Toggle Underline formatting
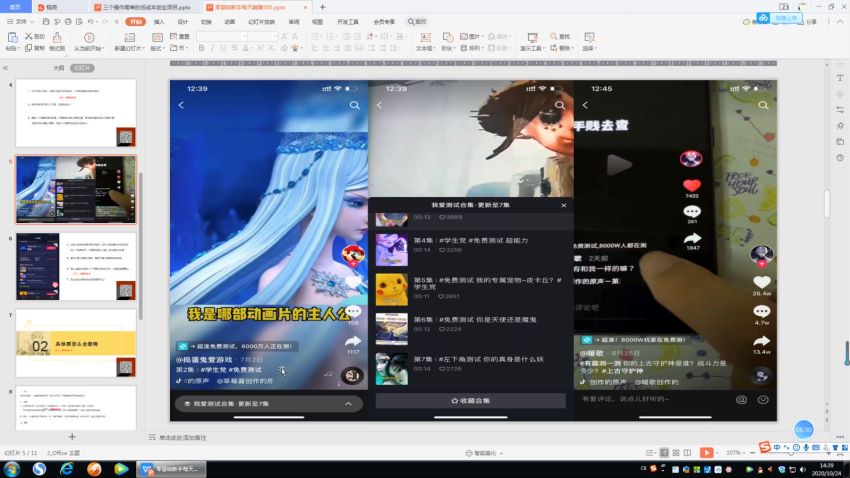This screenshot has height=478, width=850. [x=223, y=48]
